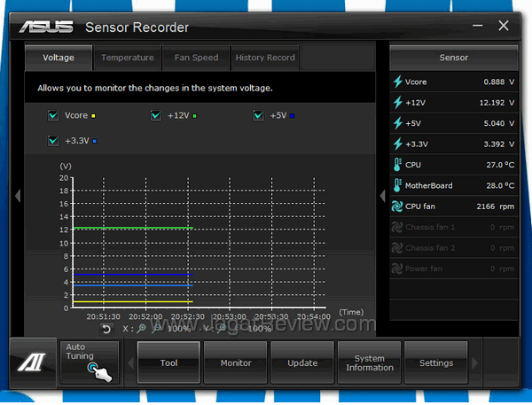Click the +12V 12.192 V reading
Image resolution: width=532 pixels, height=405 pixels.
[x=497, y=103]
